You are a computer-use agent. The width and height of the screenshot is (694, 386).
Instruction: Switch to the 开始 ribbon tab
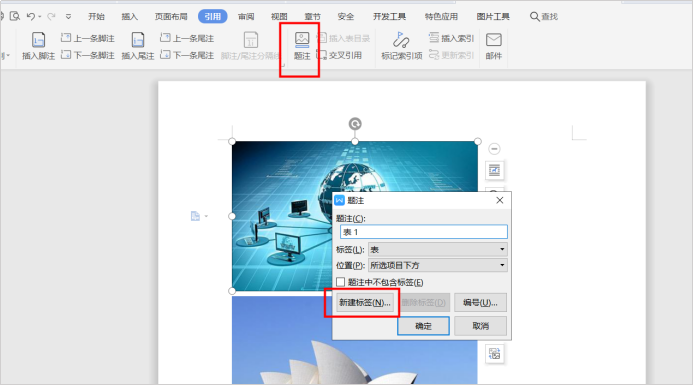click(96, 17)
